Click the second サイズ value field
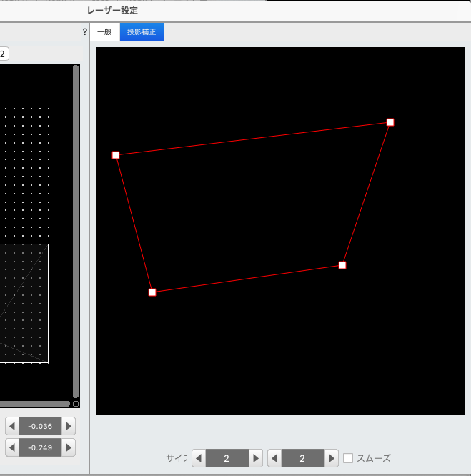 tap(302, 458)
